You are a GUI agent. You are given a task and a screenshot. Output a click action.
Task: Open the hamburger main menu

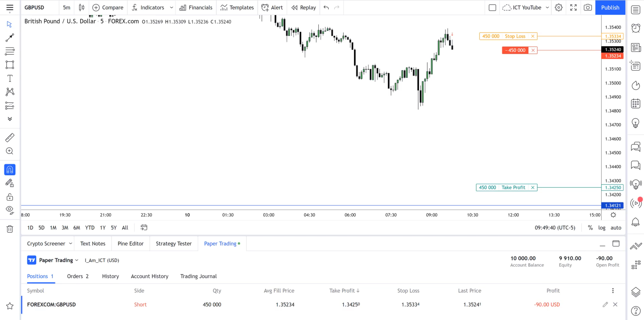pyautogui.click(x=10, y=8)
